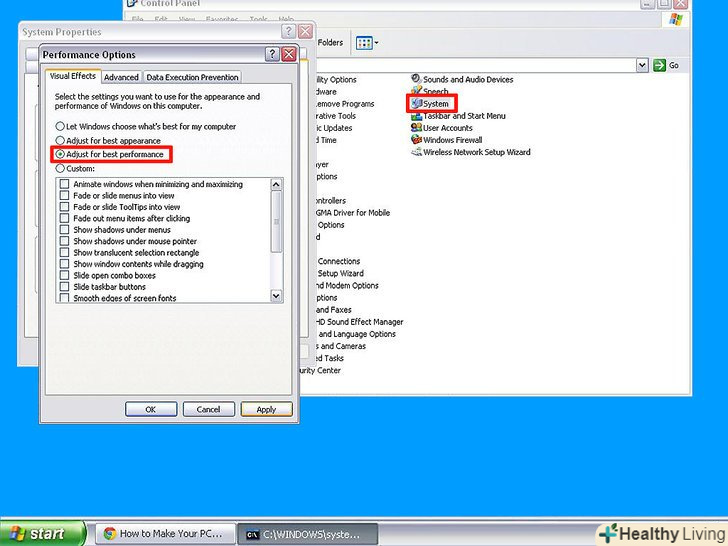Open the address bar dropdown arrow

[x=642, y=65]
